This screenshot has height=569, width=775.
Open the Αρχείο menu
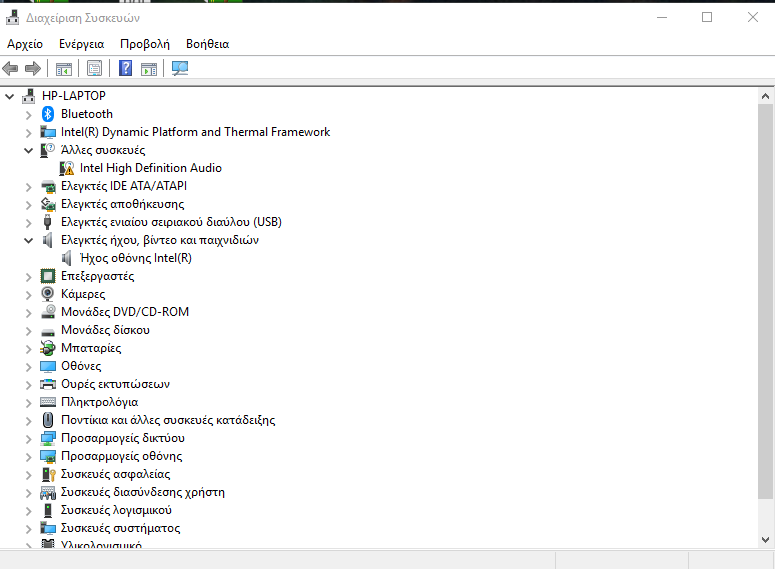click(25, 44)
